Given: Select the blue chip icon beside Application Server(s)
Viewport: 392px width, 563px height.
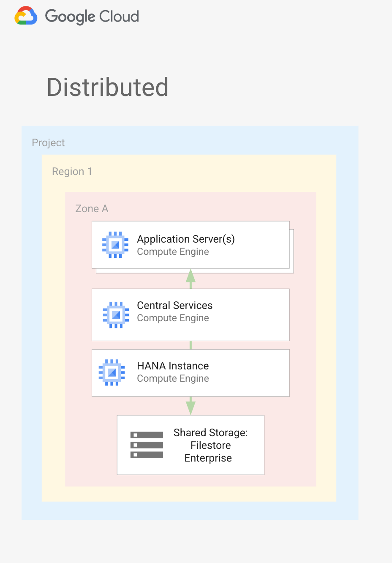Looking at the screenshot, I should coord(115,245).
